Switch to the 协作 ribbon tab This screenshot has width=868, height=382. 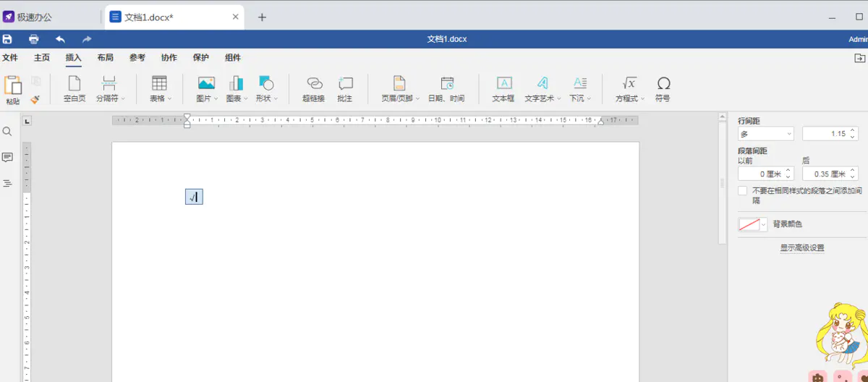click(169, 58)
